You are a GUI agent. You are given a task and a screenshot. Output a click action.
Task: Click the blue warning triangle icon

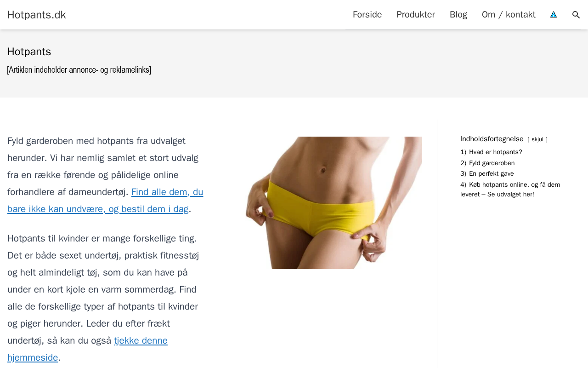click(554, 15)
